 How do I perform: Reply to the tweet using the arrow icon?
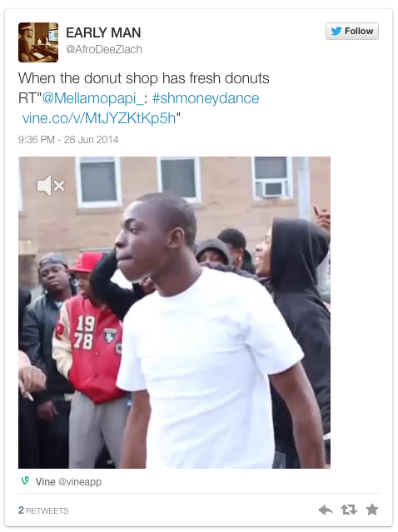coord(326,510)
